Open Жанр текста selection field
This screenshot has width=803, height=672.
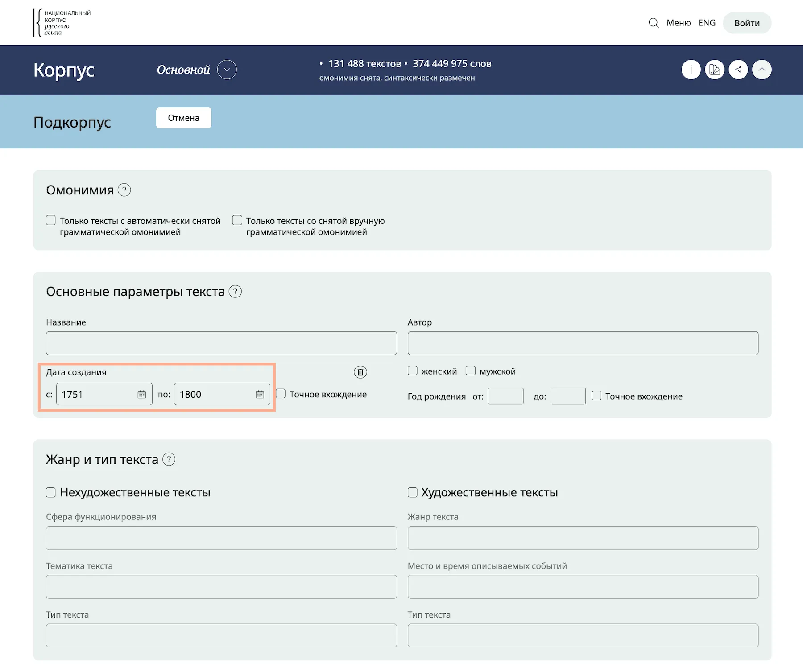click(x=583, y=538)
